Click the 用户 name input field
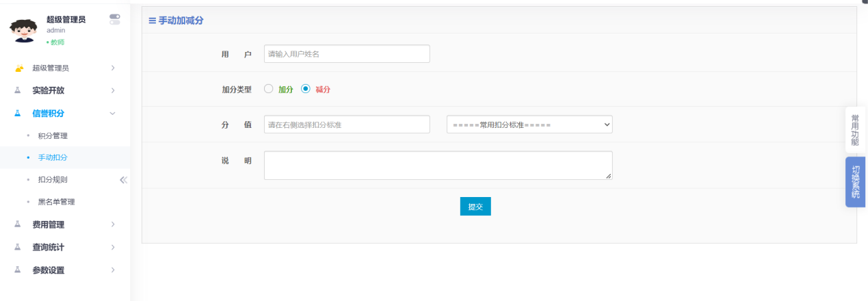Image resolution: width=868 pixels, height=301 pixels. tap(347, 54)
